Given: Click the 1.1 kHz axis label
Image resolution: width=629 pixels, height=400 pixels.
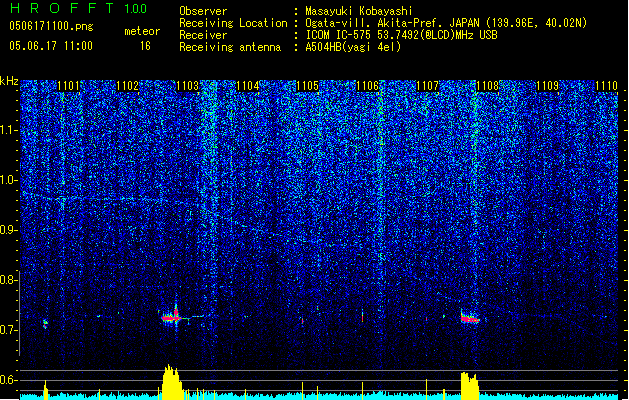Looking at the screenshot, I should coord(9,130).
